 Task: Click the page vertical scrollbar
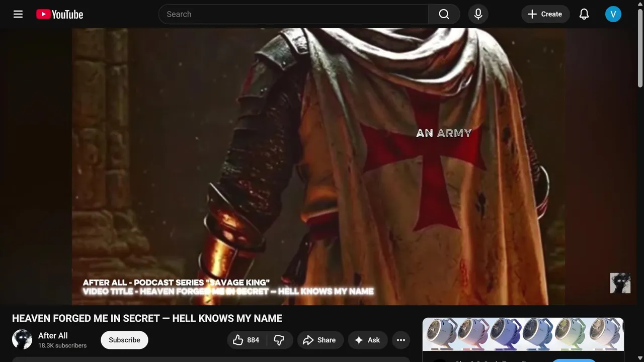tap(640, 48)
